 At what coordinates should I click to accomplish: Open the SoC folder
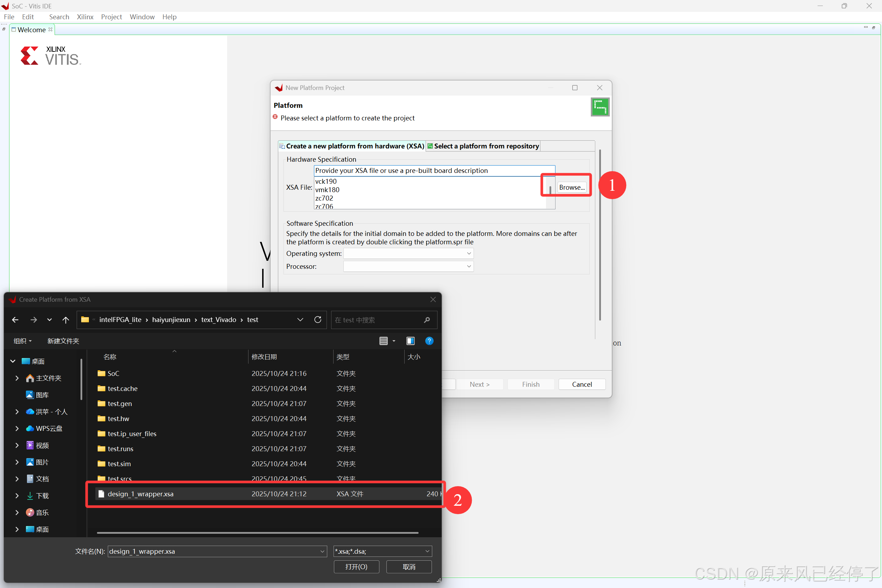click(x=113, y=373)
